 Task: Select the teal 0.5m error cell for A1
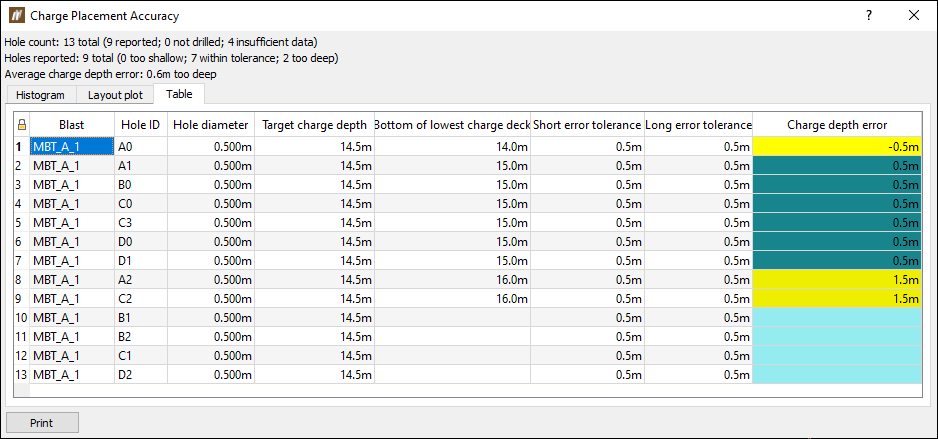tap(837, 166)
